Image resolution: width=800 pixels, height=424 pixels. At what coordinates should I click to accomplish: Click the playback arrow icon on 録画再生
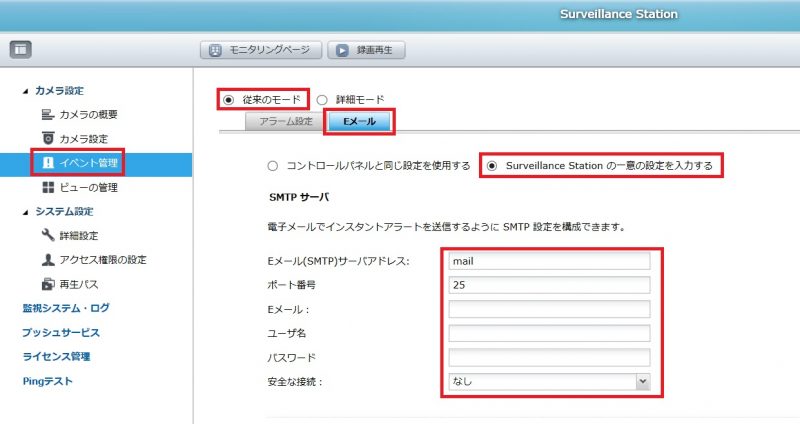click(x=342, y=50)
